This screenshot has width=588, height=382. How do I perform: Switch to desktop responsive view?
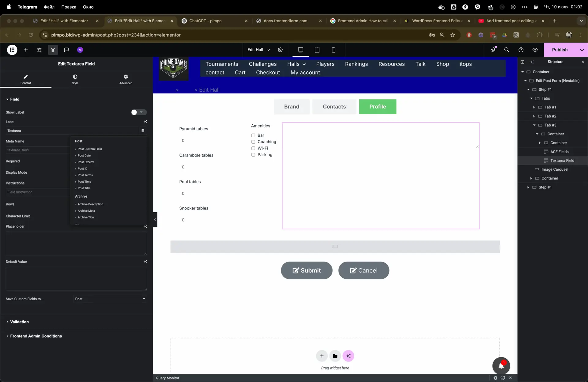(x=300, y=50)
